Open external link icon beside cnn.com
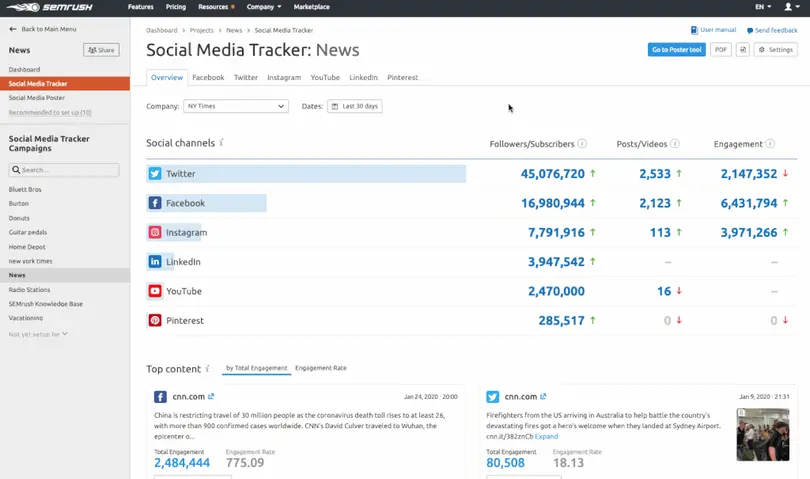The width and height of the screenshot is (810, 479). (x=211, y=397)
